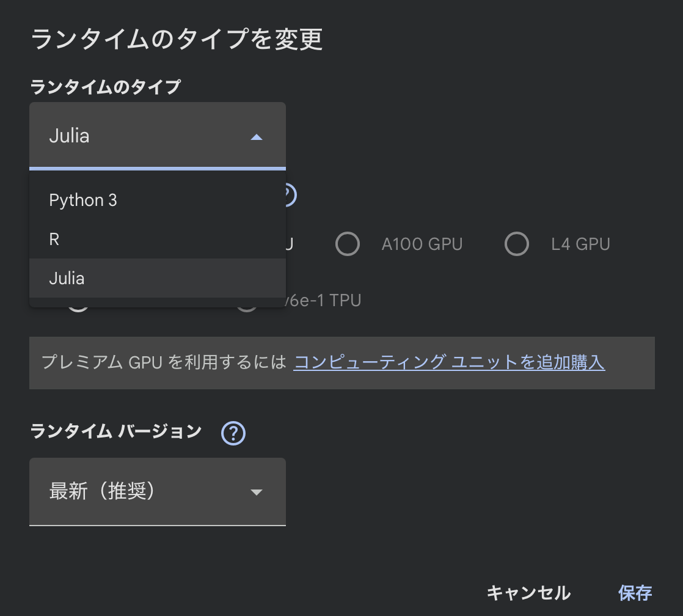Open runtime version help icon
683x616 pixels.
233,433
